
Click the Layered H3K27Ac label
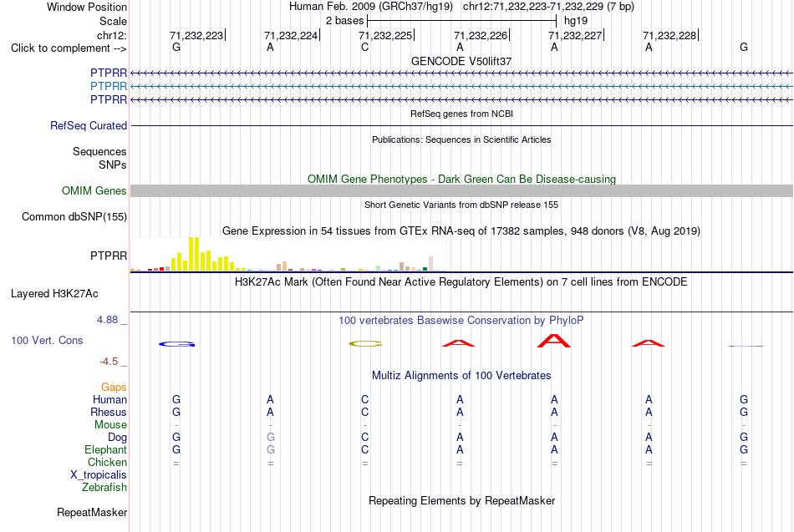54,294
